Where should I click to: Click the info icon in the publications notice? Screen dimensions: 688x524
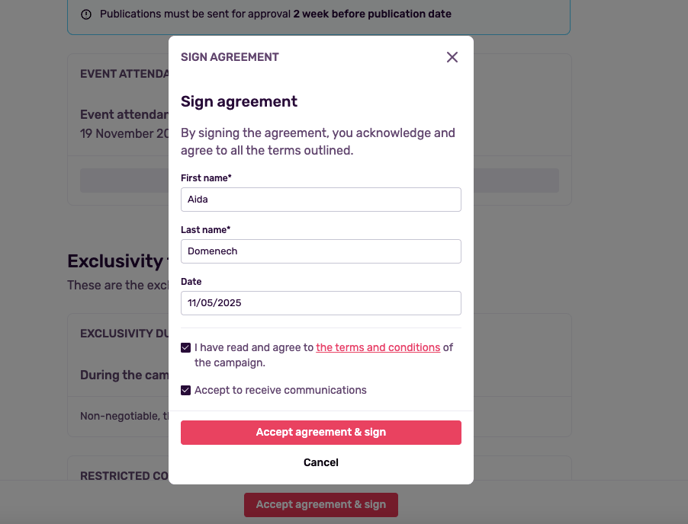(x=86, y=15)
